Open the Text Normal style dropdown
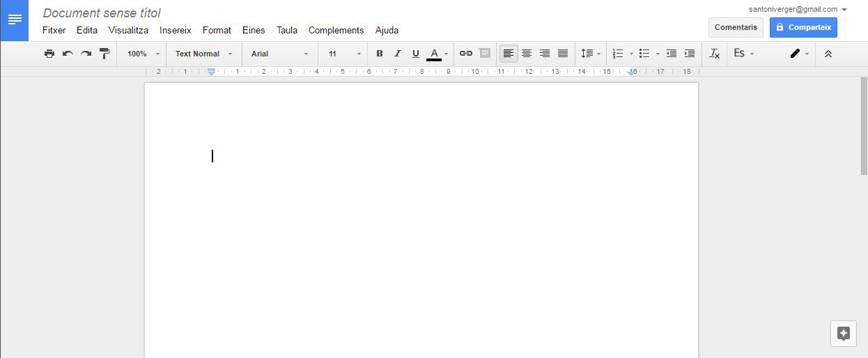This screenshot has height=358, width=868. pyautogui.click(x=203, y=54)
